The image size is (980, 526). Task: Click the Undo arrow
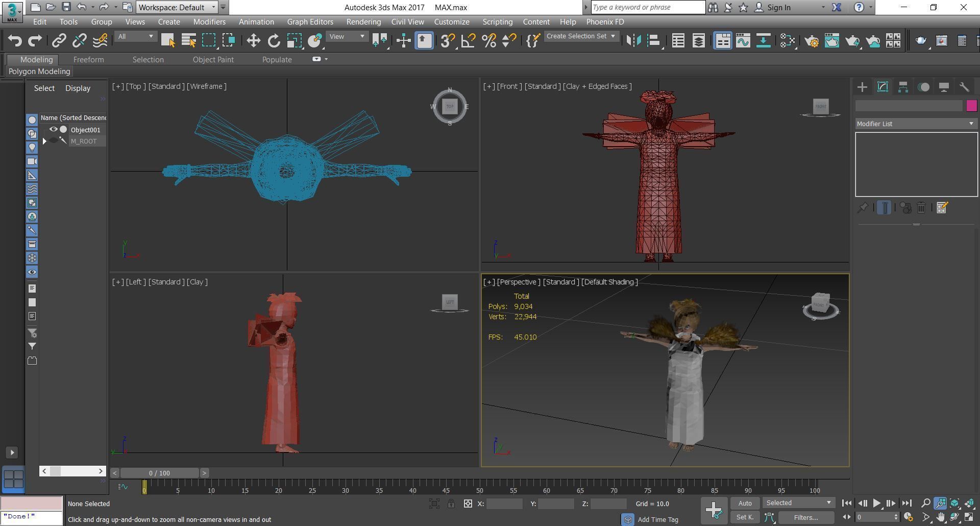pyautogui.click(x=15, y=41)
